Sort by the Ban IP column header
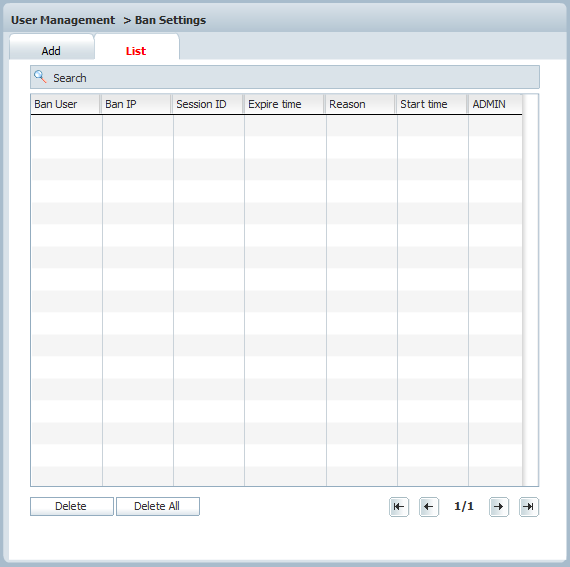 (137, 104)
